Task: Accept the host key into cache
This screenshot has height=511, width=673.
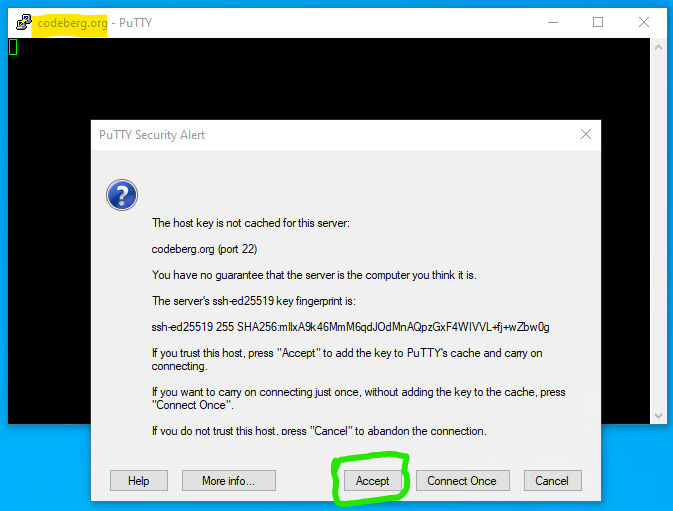Action: click(x=372, y=481)
